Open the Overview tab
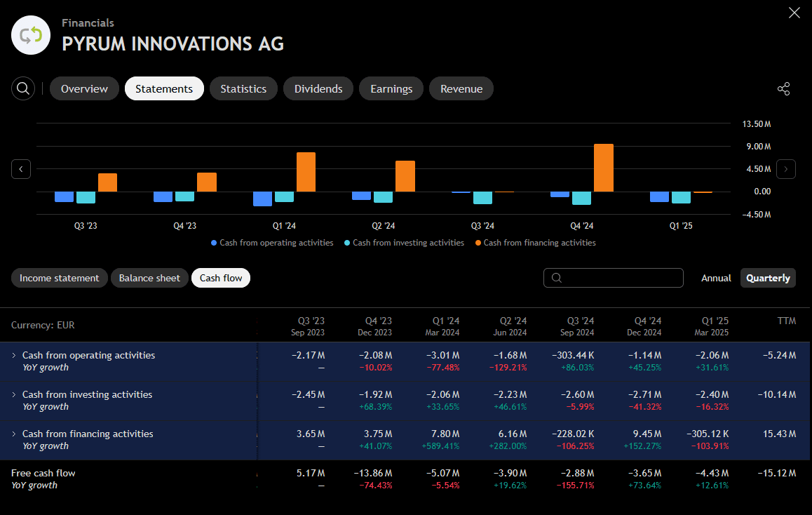This screenshot has height=515, width=812. [x=84, y=89]
